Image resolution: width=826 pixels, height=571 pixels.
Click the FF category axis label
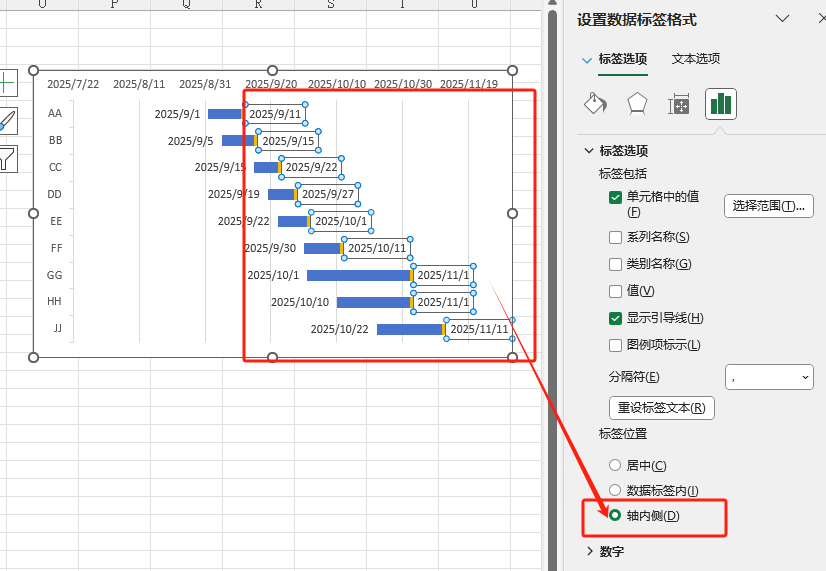click(x=56, y=248)
